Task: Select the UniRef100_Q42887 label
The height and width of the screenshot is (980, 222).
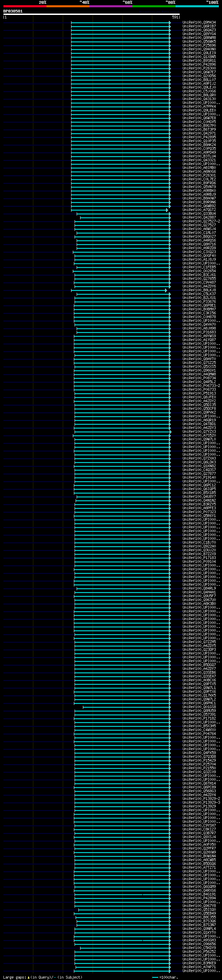Action: (199, 218)
